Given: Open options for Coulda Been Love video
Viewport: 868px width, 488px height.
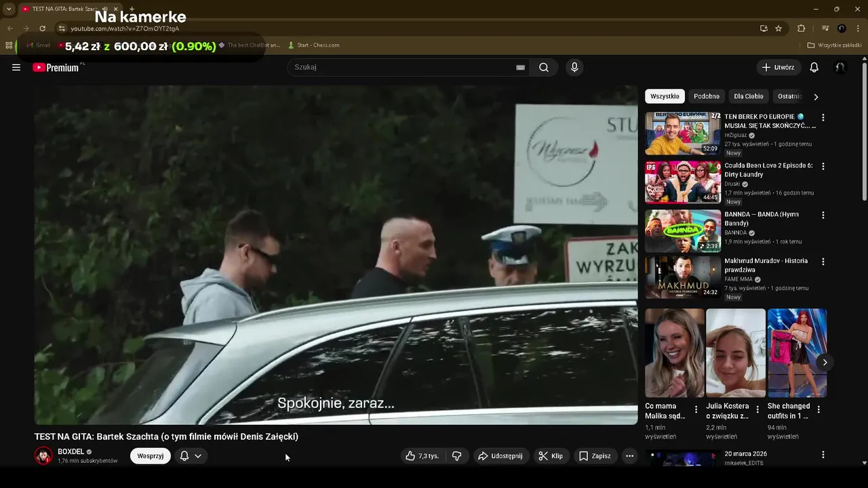Looking at the screenshot, I should point(823,167).
